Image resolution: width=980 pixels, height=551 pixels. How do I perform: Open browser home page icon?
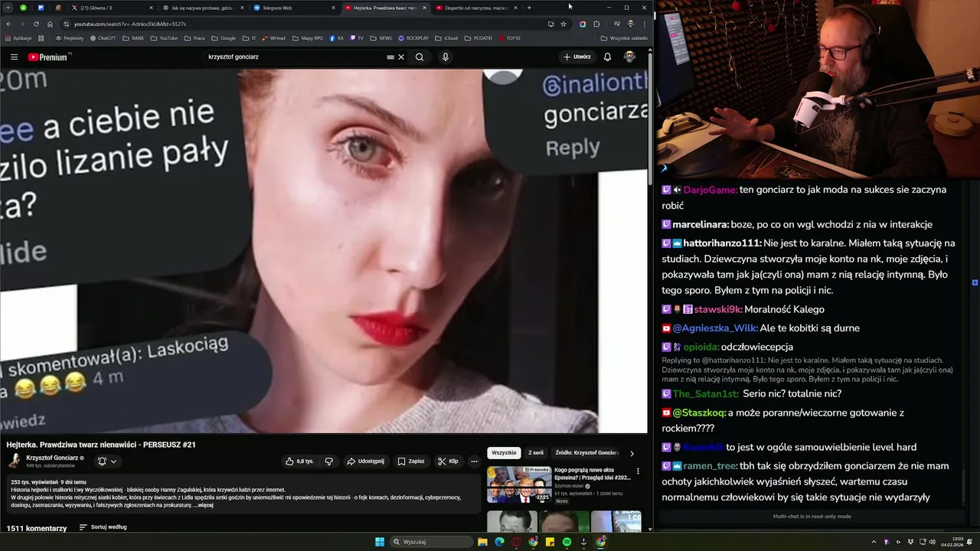[x=51, y=24]
